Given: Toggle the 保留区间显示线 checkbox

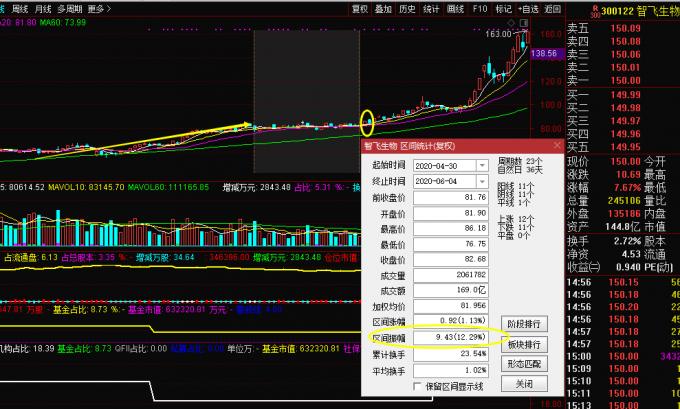Looking at the screenshot, I should click(x=417, y=386).
